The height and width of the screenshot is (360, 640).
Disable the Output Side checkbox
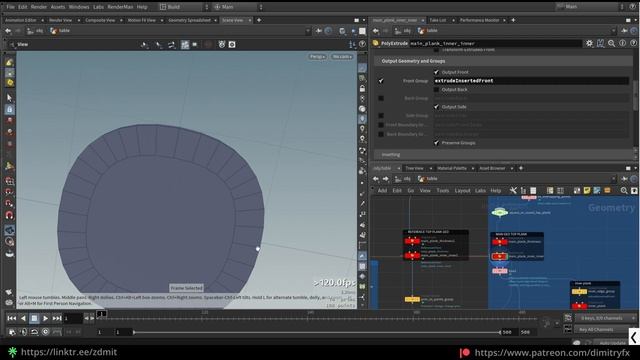436,107
